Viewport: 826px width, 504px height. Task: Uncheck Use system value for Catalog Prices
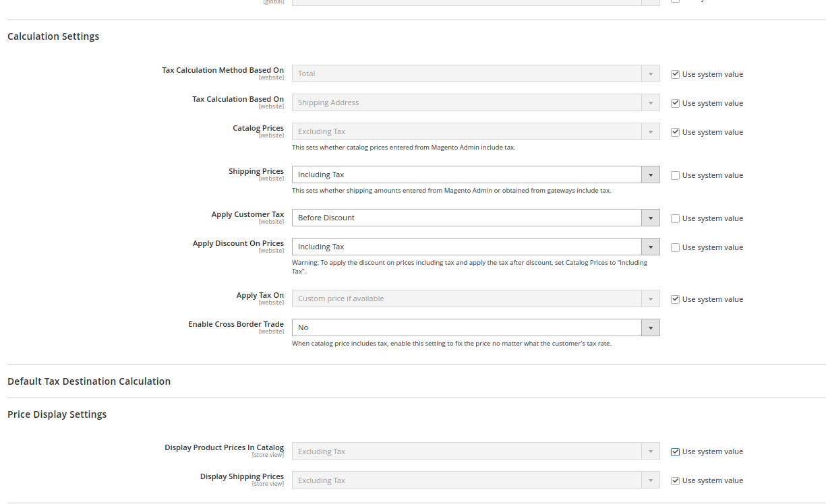pyautogui.click(x=675, y=131)
